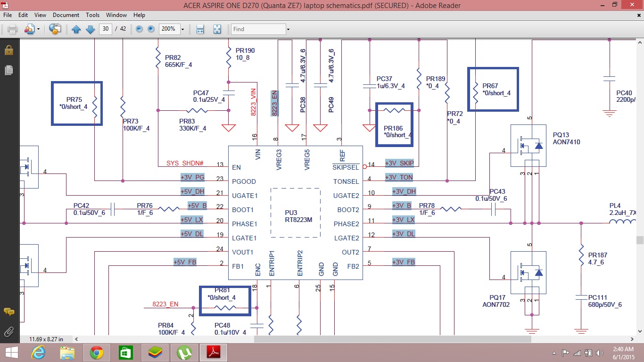Image resolution: width=644 pixels, height=362 pixels.
Task: Click the Fit Width scrolling icon
Action: tap(200, 29)
